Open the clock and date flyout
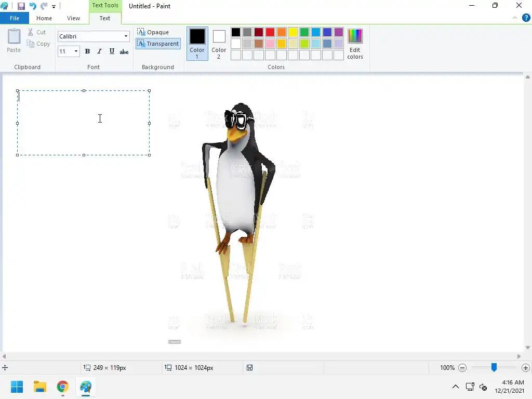Screen dimensions: 532x399 (509, 387)
